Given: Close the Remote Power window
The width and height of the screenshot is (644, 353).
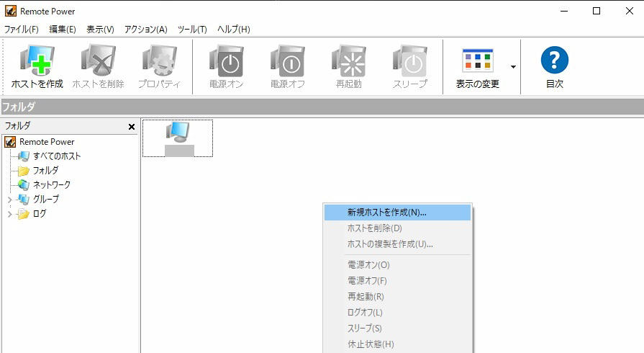Looking at the screenshot, I should (x=629, y=11).
